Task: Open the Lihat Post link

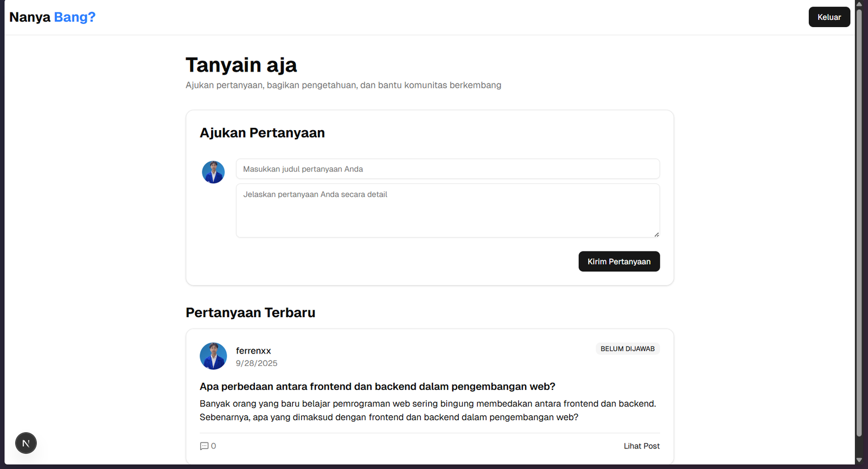Action: coord(642,446)
